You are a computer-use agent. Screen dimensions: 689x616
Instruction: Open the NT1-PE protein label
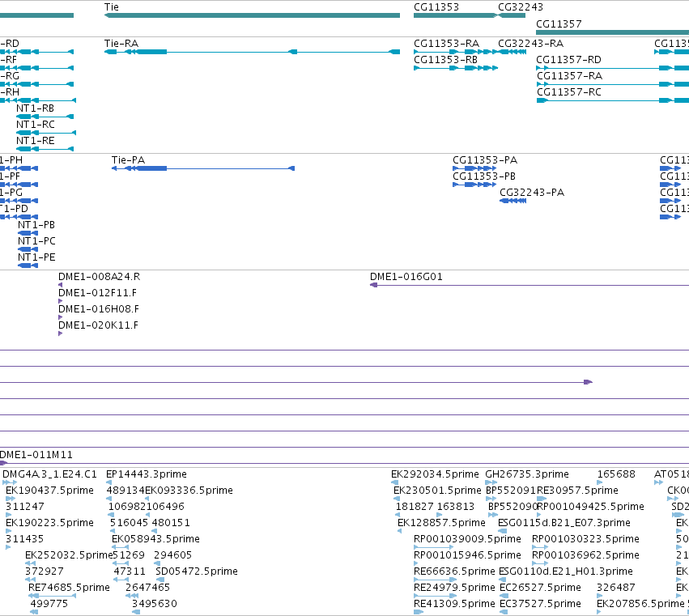coord(37,257)
